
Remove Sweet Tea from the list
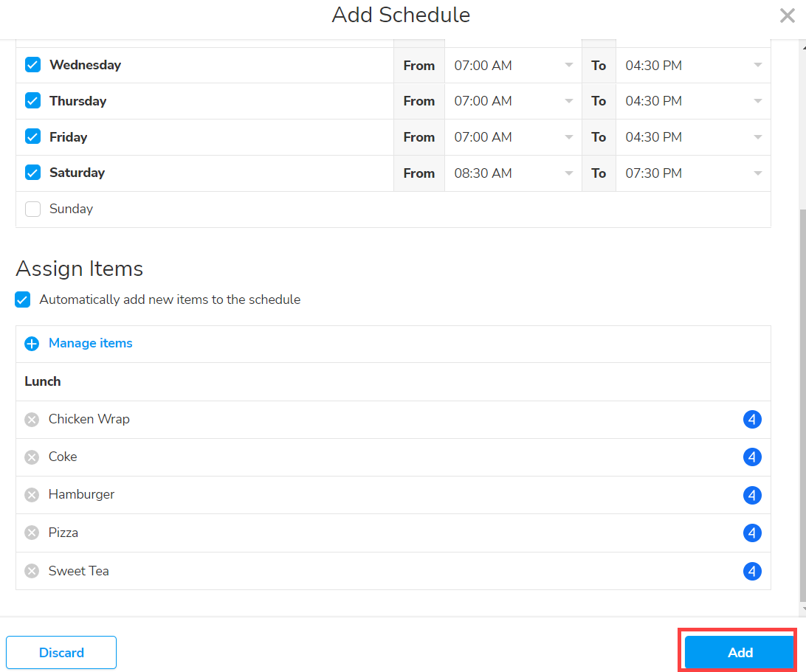pyautogui.click(x=32, y=571)
